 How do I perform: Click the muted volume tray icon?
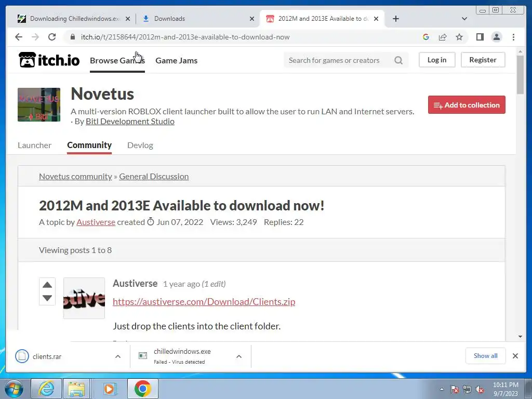(x=480, y=390)
